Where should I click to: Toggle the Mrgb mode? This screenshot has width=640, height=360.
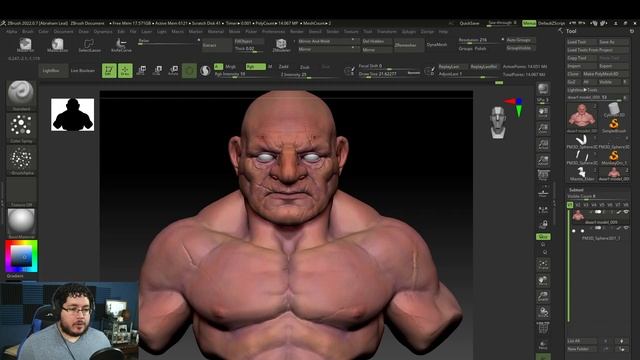click(231, 67)
